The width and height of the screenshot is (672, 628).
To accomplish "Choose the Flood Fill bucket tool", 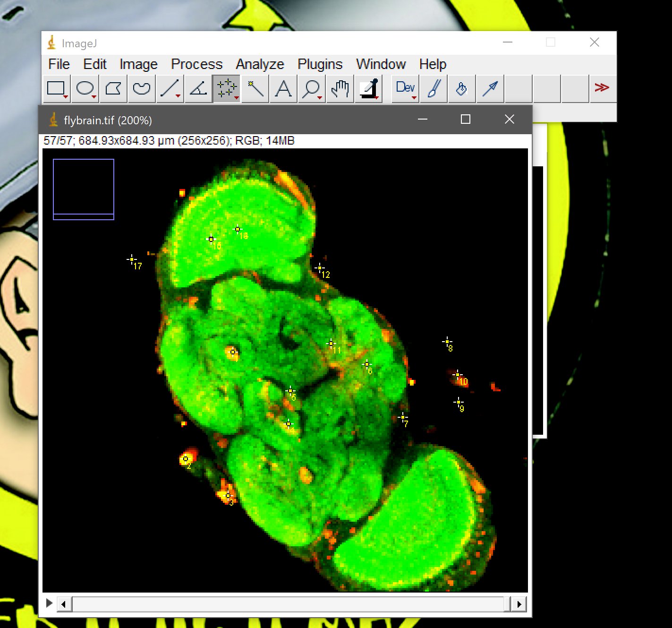I will pyautogui.click(x=462, y=88).
